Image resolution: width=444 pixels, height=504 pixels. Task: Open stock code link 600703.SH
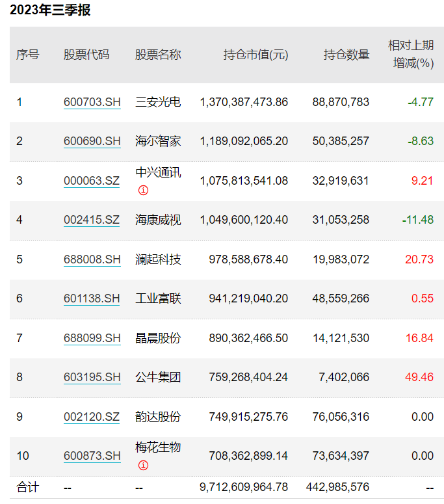point(92,102)
